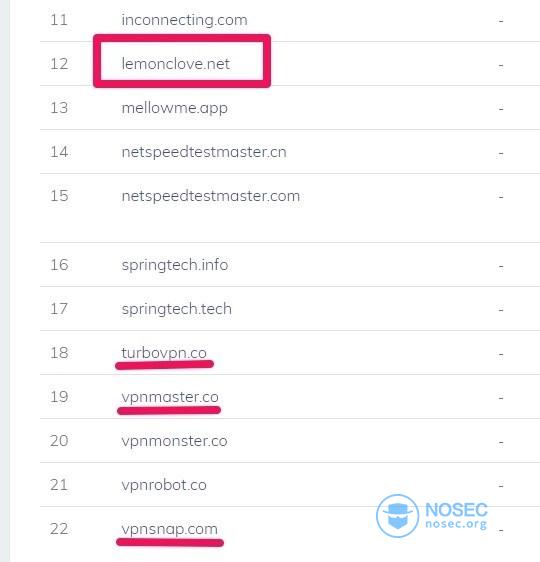Click row number 18 in the list

pos(59,353)
